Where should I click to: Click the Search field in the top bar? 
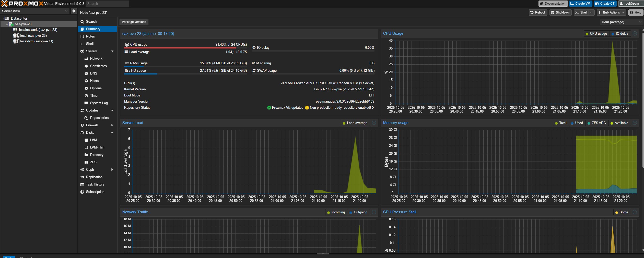coord(107,4)
